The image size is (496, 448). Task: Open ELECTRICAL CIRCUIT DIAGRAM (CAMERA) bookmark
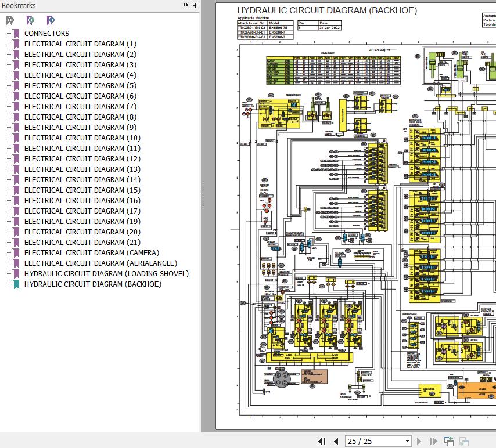click(x=91, y=252)
